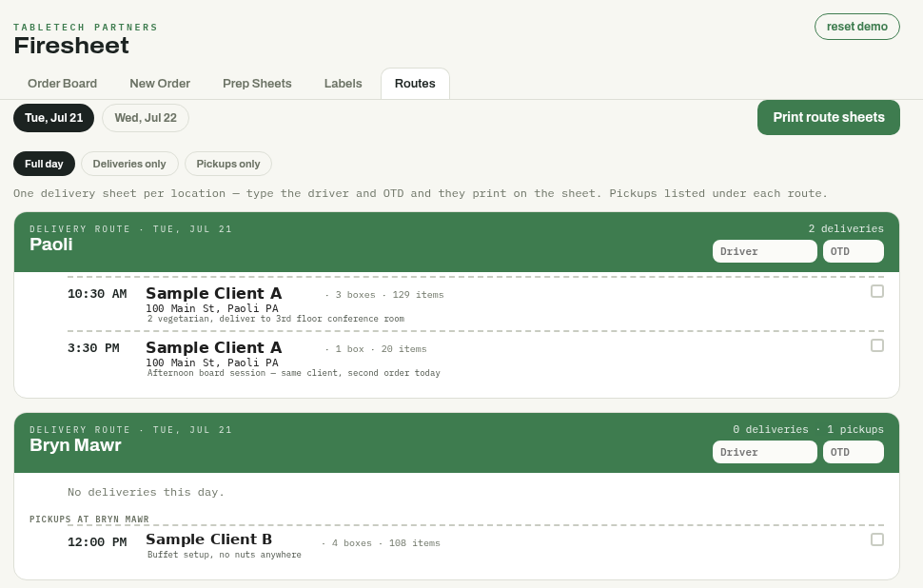This screenshot has width=923, height=588.
Task: Click the "4 boxes · 108 items" detail
Action: point(382,542)
